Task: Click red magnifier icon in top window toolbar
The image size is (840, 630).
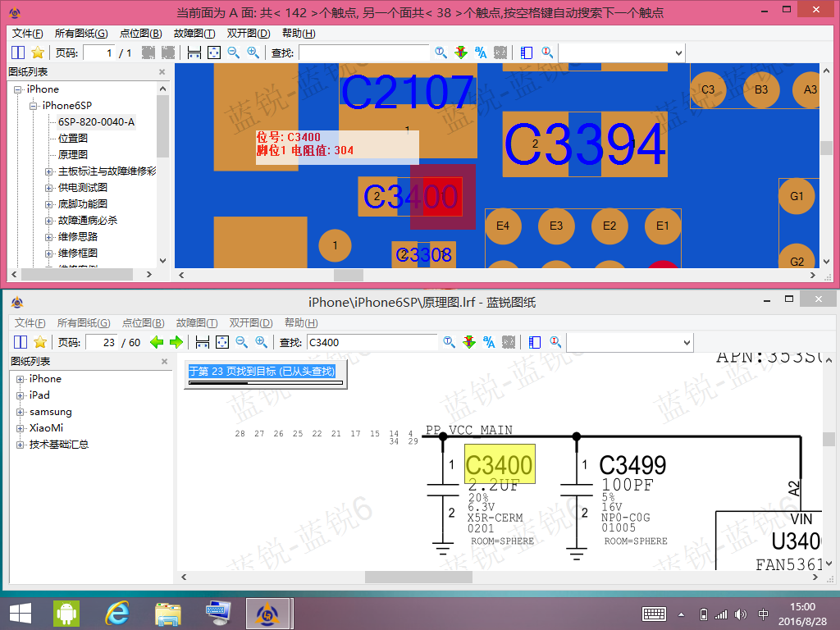Action: click(x=547, y=52)
